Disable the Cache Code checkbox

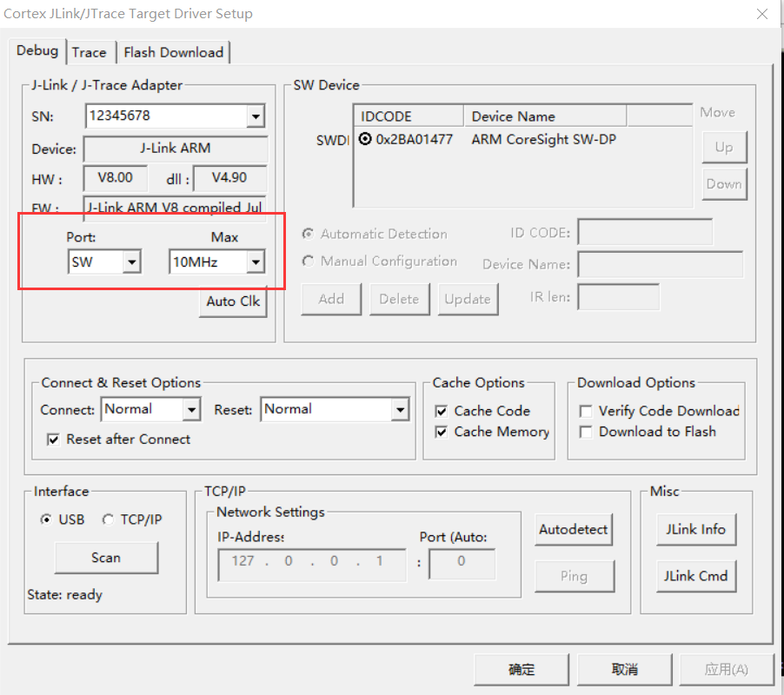pyautogui.click(x=441, y=410)
